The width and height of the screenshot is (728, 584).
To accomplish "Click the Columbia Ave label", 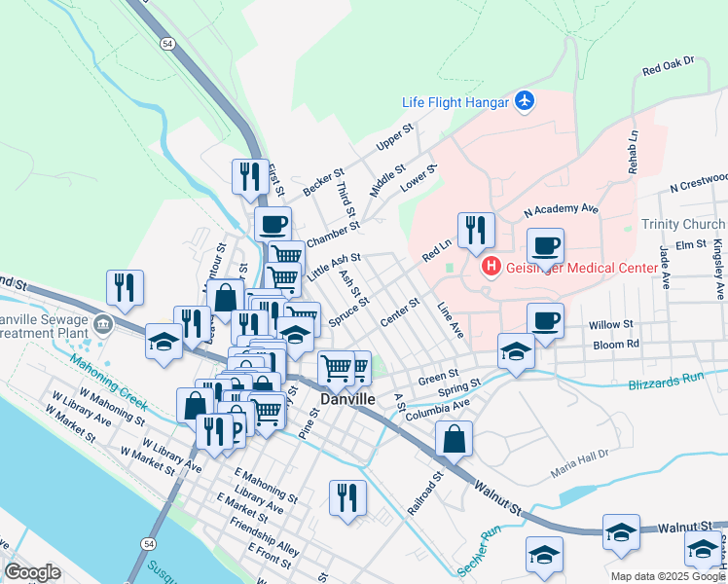I will [437, 412].
